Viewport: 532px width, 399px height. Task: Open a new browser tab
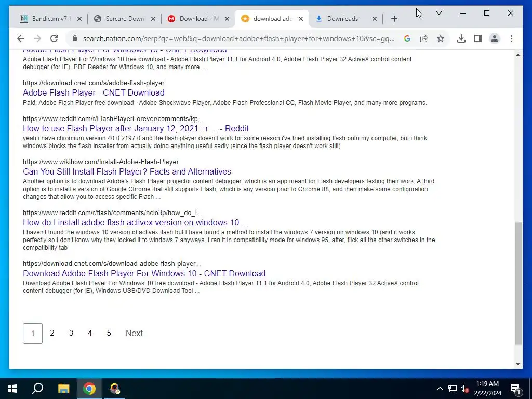pos(394,19)
